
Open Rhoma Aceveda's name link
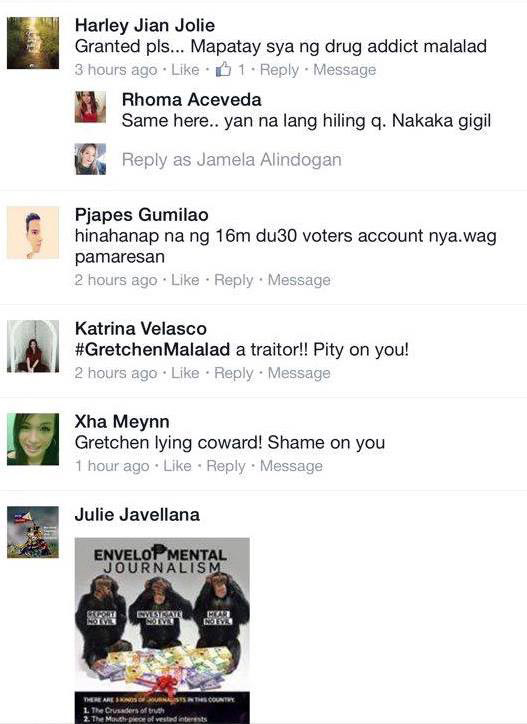pos(192,100)
